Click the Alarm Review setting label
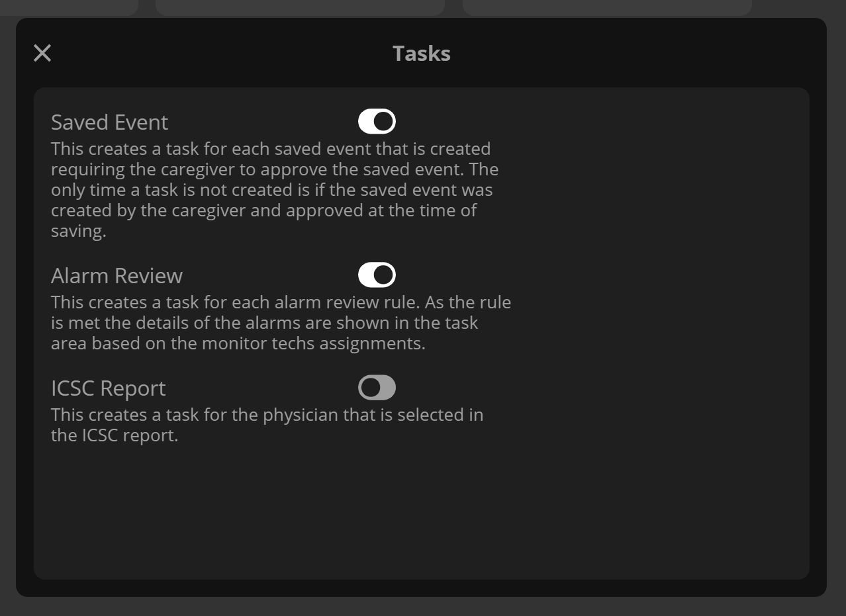This screenshot has width=846, height=616. coord(117,275)
